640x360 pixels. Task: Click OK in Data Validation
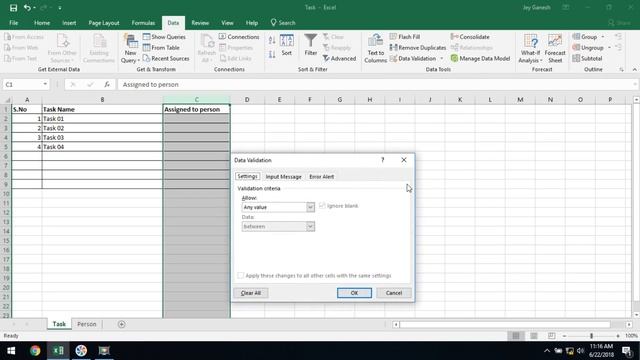(x=354, y=293)
